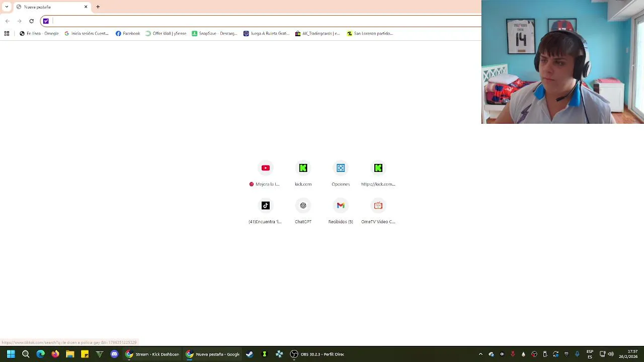Click the red download arrow tray icon
The image size is (644, 362).
pyautogui.click(x=513, y=354)
